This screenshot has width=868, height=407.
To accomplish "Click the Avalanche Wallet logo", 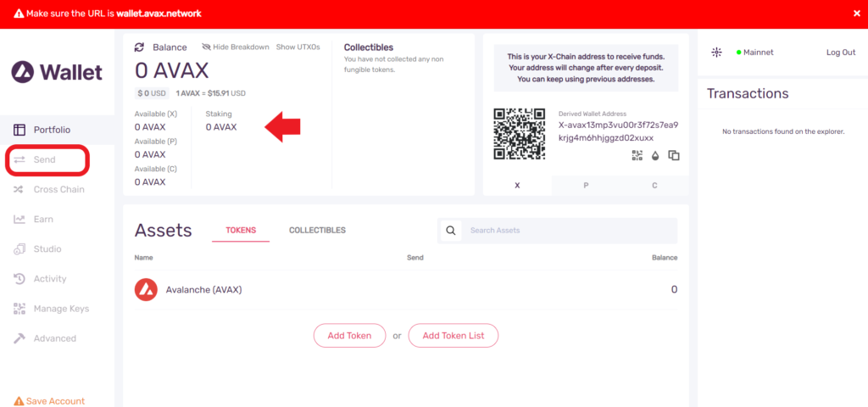I will pyautogui.click(x=57, y=72).
